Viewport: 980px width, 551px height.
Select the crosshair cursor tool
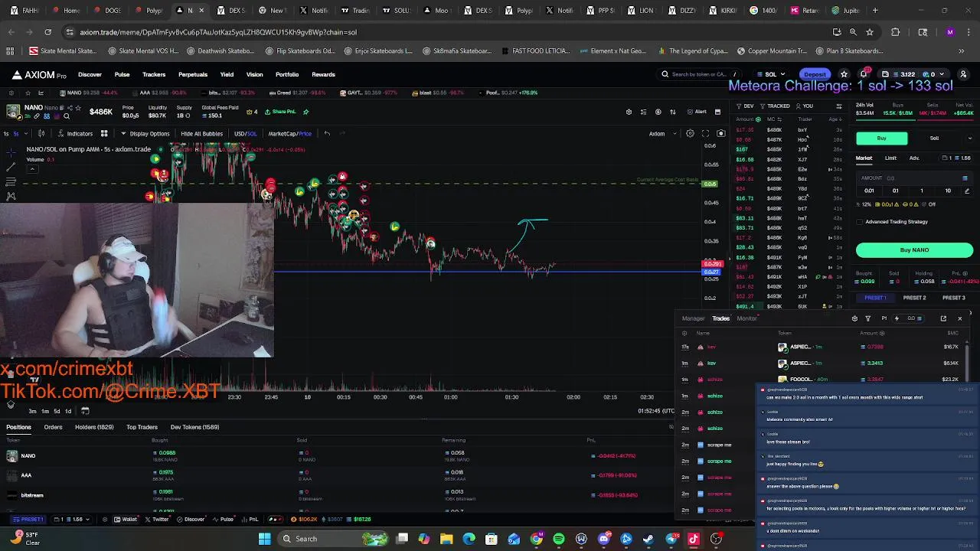[x=11, y=152]
